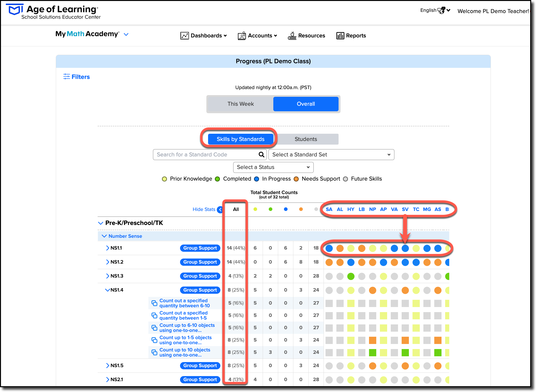Click the search magnifier icon

coord(261,154)
